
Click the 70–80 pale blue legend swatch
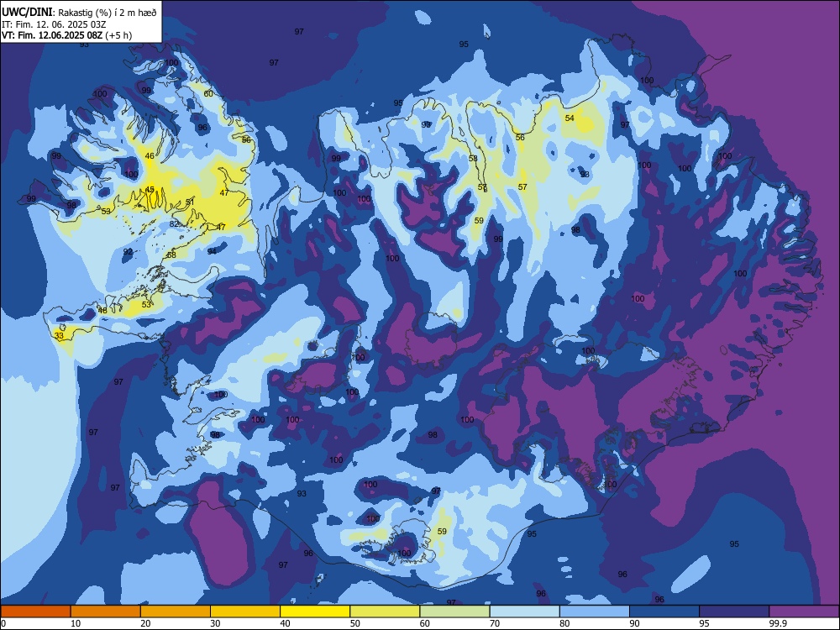coord(524,612)
